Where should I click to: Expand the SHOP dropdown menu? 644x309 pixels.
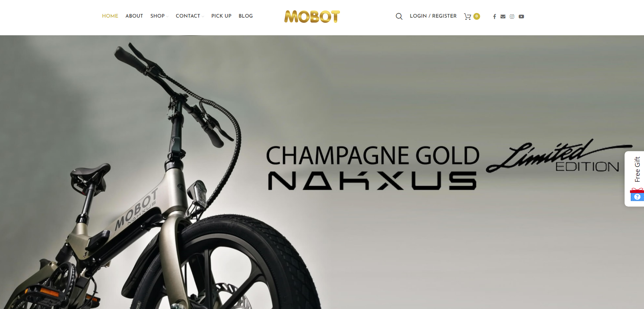pos(159,16)
